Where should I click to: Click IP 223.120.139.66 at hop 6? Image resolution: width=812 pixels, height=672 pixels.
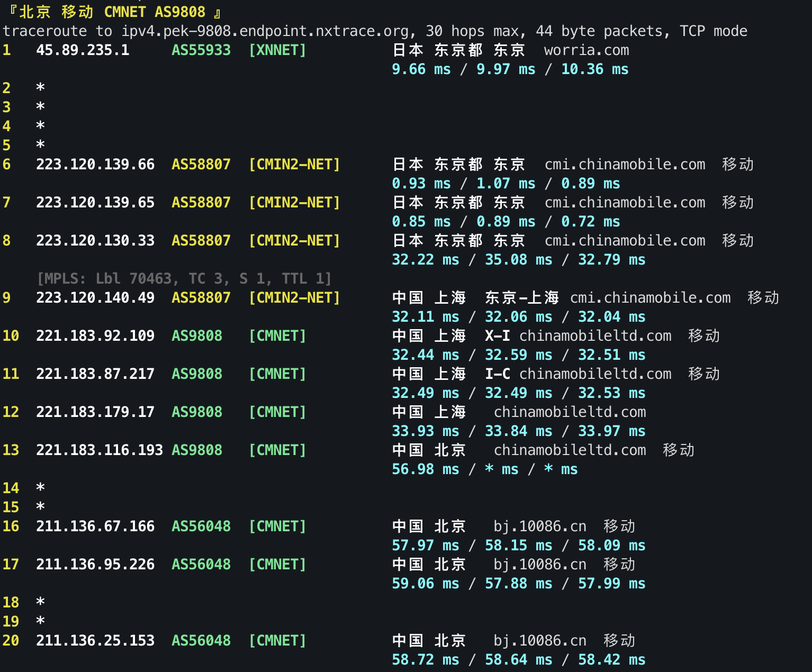pyautogui.click(x=95, y=165)
